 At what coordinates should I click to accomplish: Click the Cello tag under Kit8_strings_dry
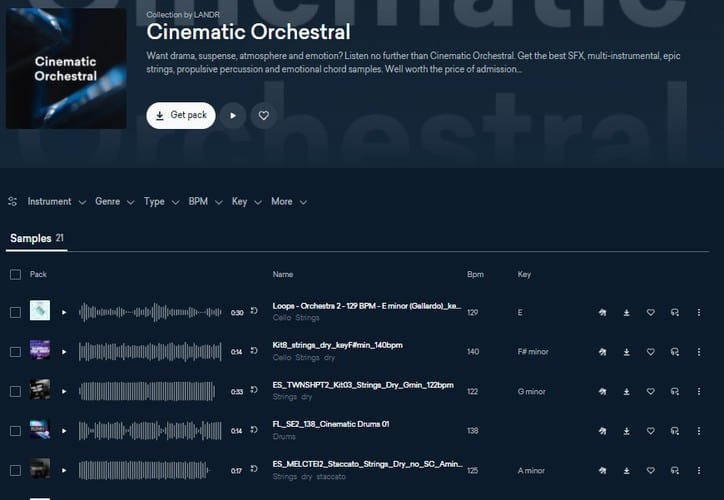282,357
